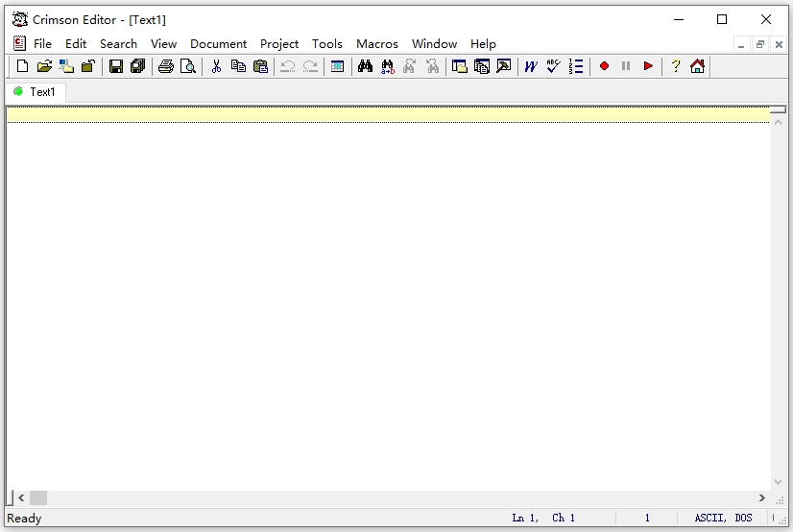Viewport: 793px width, 532px height.
Task: Click the horizontal scrollbar right arrow
Action: click(762, 497)
